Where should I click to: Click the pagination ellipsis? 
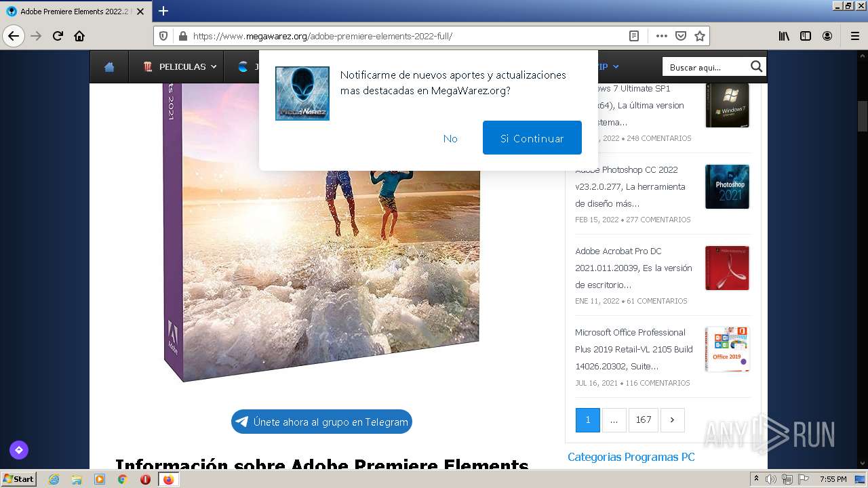[614, 420]
